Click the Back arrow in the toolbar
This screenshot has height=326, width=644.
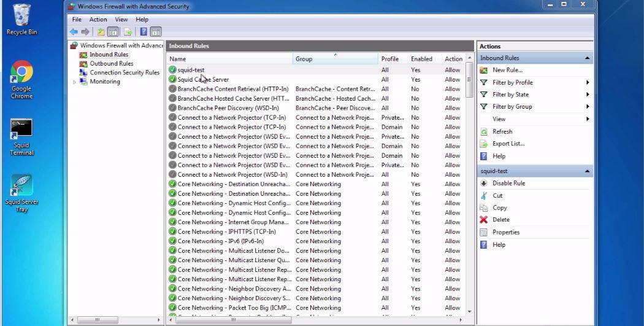point(74,32)
